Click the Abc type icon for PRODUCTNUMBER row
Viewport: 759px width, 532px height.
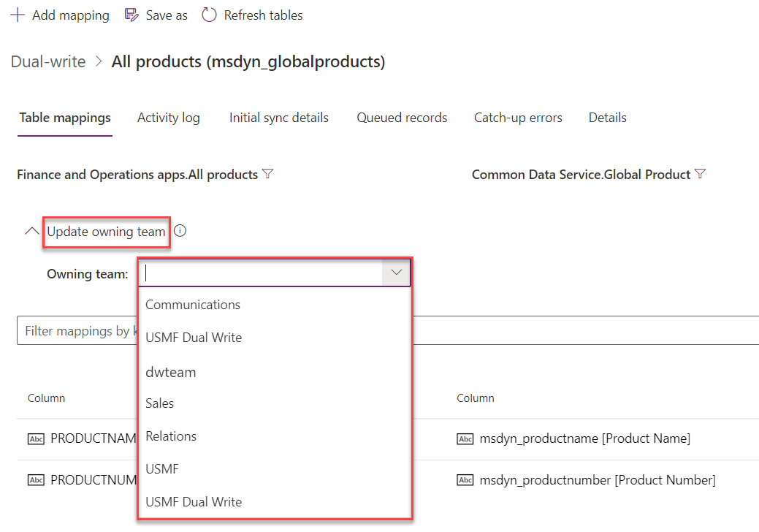(x=36, y=480)
